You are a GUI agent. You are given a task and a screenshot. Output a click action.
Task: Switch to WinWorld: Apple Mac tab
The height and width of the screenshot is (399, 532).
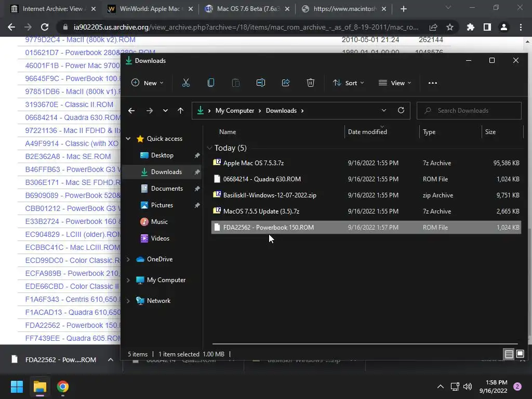(x=150, y=9)
